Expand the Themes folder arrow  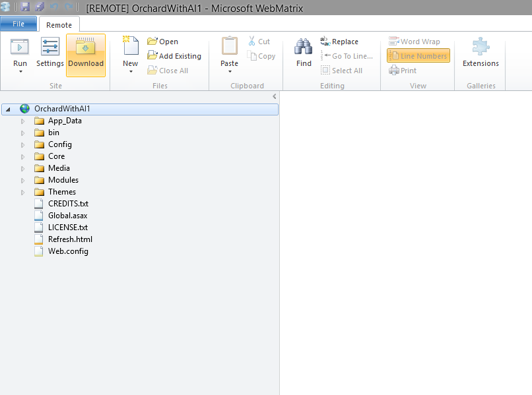pyautogui.click(x=22, y=193)
